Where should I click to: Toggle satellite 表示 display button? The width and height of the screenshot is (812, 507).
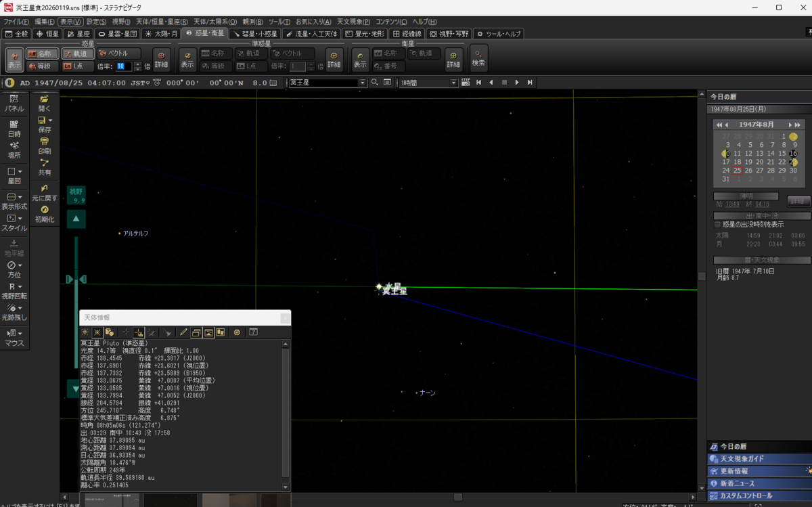[x=360, y=60]
